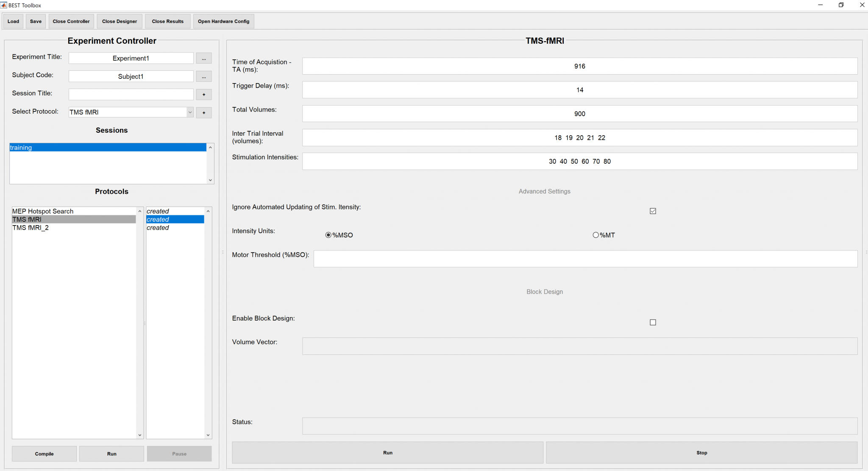The image size is (868, 471).
Task: Close the Results panel
Action: (x=168, y=21)
